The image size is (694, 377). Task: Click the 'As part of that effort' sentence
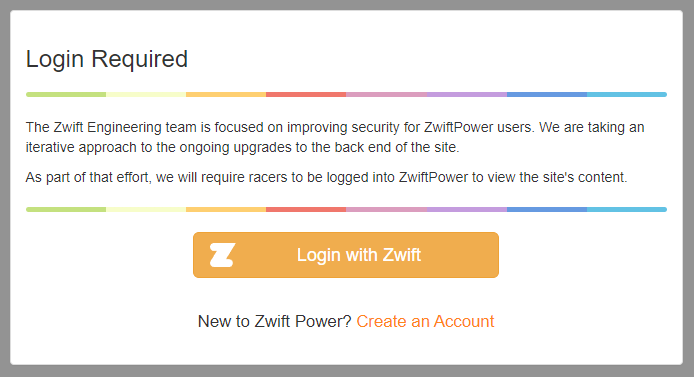(x=326, y=177)
